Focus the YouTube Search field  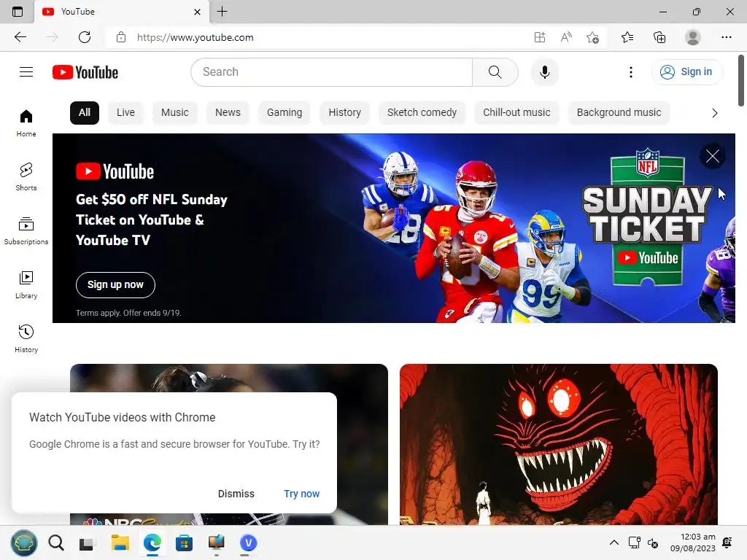tap(332, 72)
